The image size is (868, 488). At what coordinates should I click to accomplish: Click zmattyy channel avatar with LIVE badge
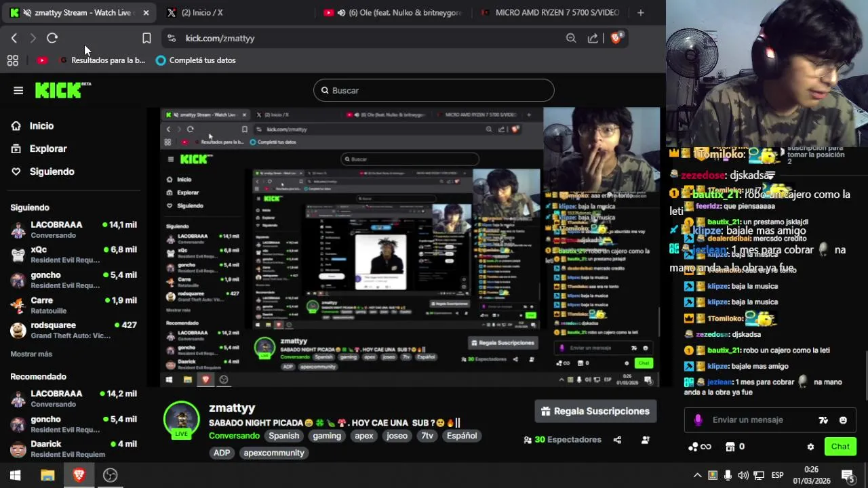tap(181, 420)
